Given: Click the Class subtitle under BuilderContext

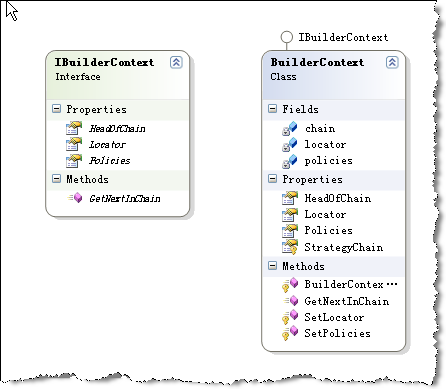Looking at the screenshot, I should 283,77.
